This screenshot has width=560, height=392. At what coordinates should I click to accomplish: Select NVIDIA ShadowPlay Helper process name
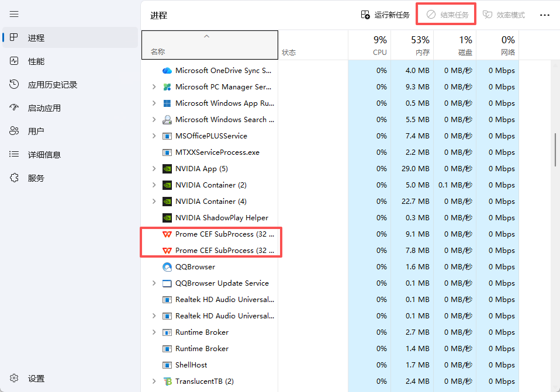pos(222,217)
